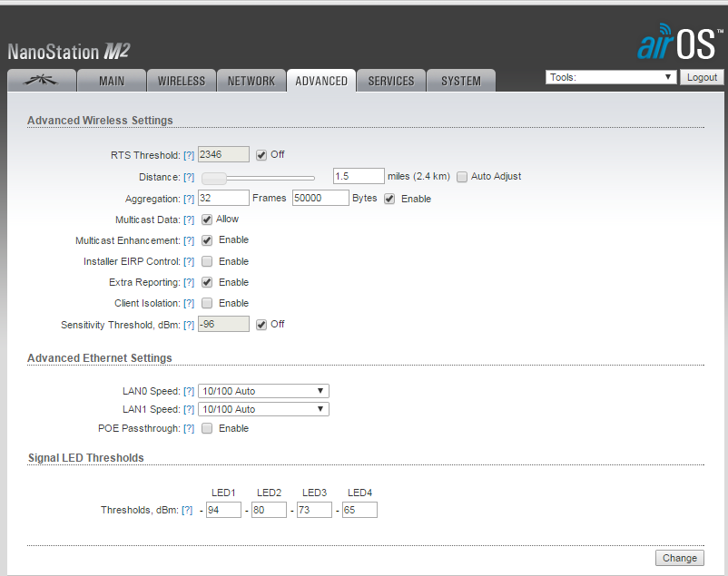Click the LED3 threshold field
728x576 pixels.
[x=314, y=510]
